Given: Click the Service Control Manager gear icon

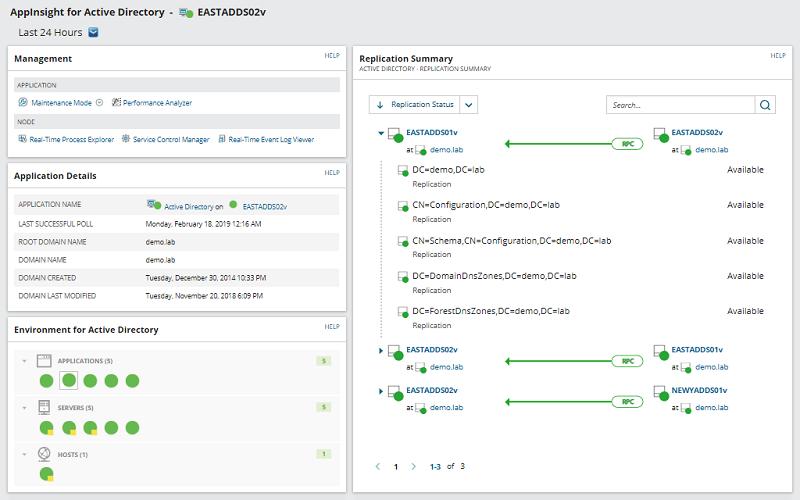Looking at the screenshot, I should (126, 139).
